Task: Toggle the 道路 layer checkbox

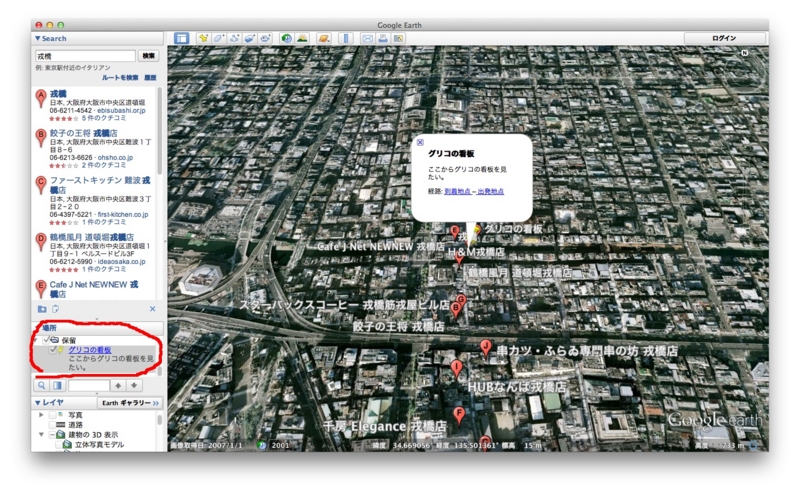Action: click(52, 425)
